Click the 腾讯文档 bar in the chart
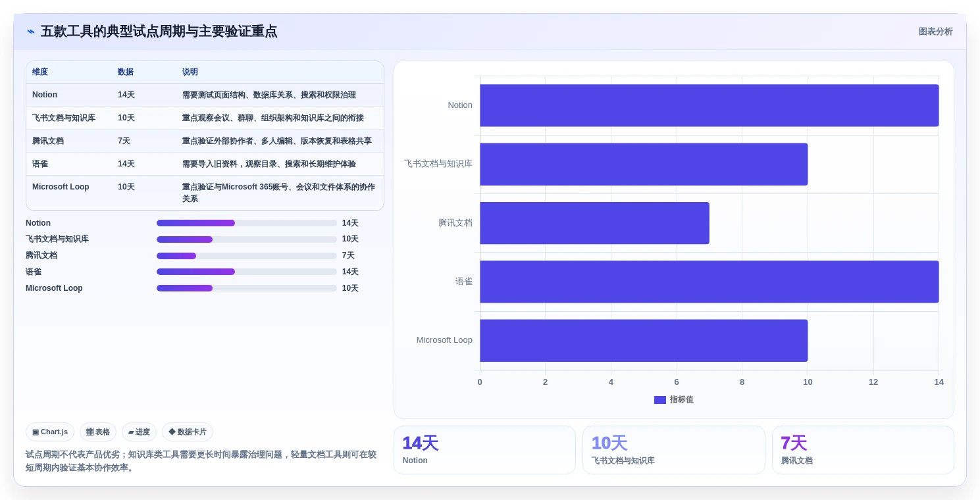This screenshot has height=500, width=980. point(594,223)
